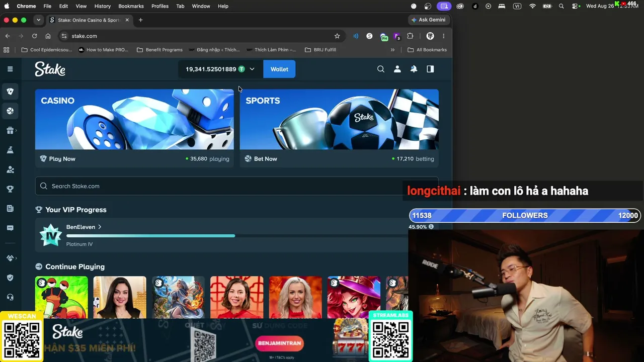Image resolution: width=644 pixels, height=362 pixels.
Task: Expand the Chrome tab search dropdown
Action: point(38,20)
